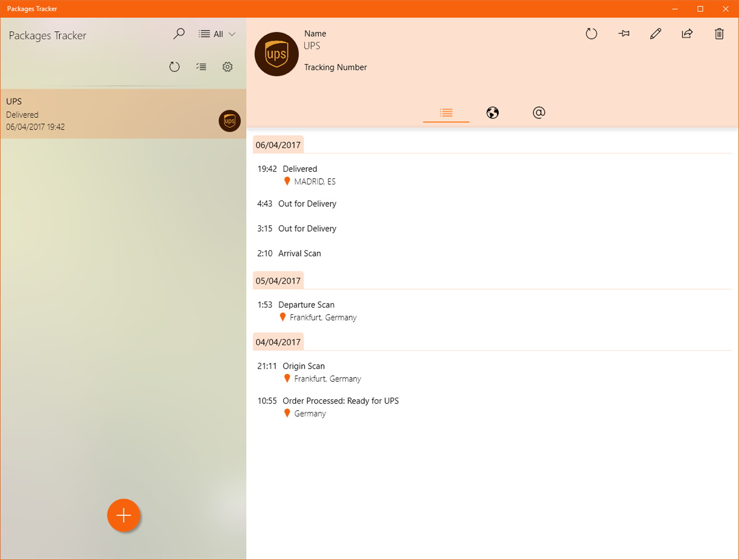Click the small UPS logo in package list
Screen dimensions: 739x560
tap(229, 121)
